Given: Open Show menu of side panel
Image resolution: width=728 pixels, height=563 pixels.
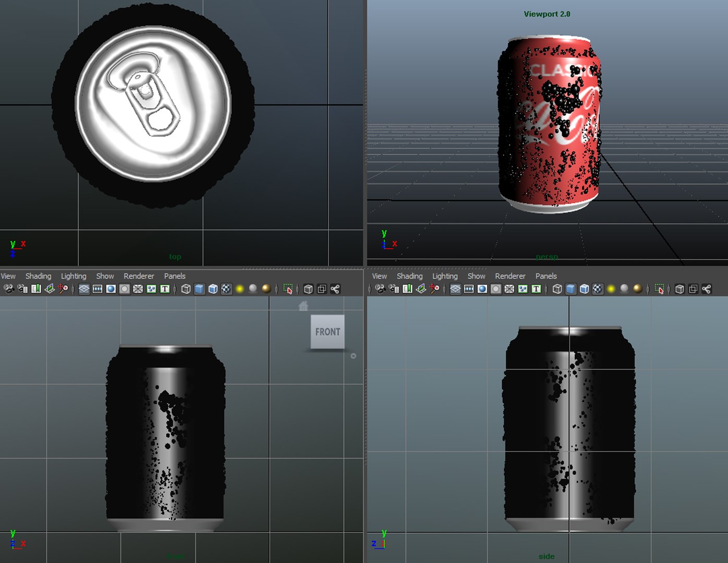Looking at the screenshot, I should point(476,276).
